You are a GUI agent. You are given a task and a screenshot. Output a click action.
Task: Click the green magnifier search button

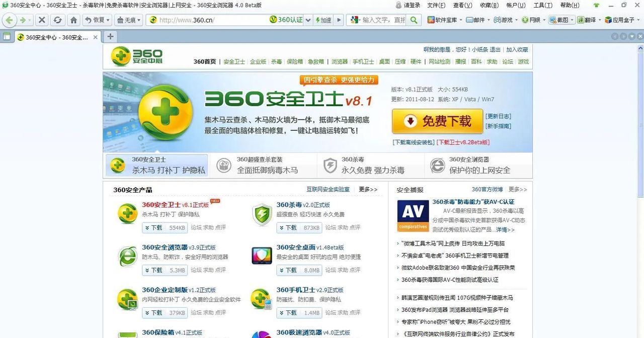[x=414, y=20]
